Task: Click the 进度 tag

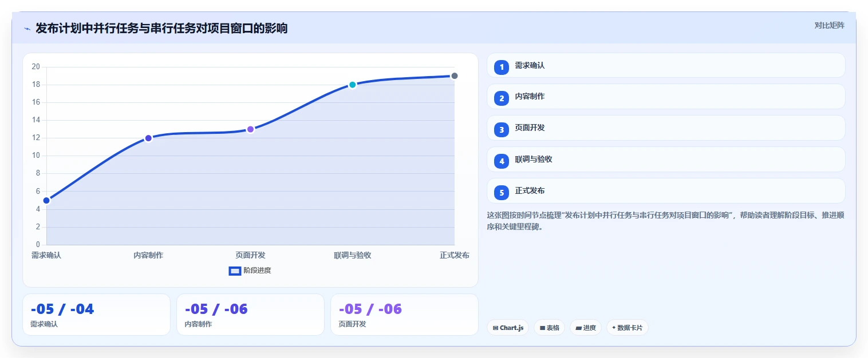Action: pyautogui.click(x=586, y=328)
